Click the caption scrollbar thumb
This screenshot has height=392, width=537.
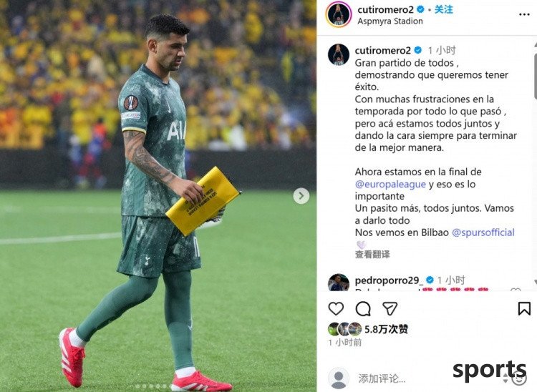535,75
